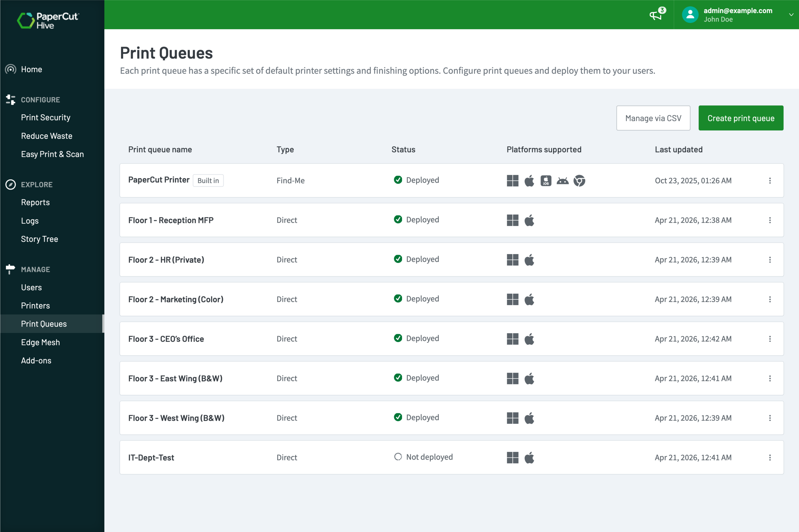Click the Home broadcast icon
This screenshot has width=799, height=532.
coord(10,69)
